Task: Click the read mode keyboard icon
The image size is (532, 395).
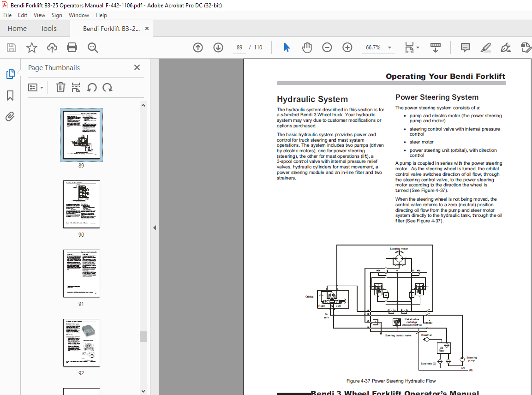Action: (x=435, y=48)
